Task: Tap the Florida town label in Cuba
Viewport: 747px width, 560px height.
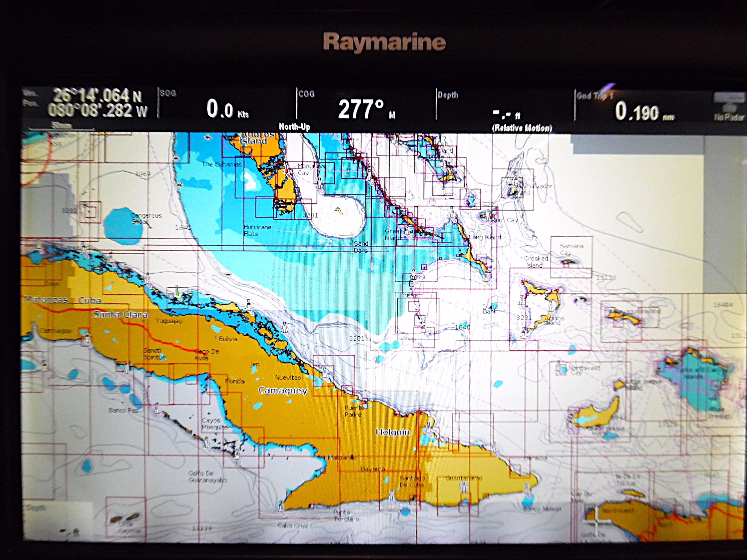Action: [235, 381]
